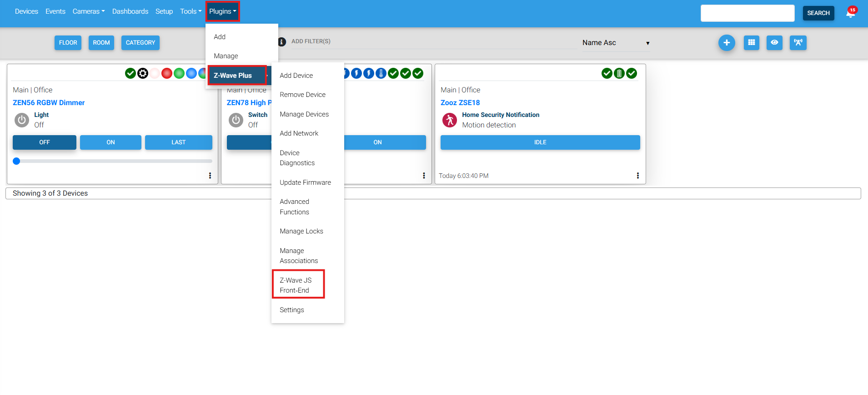This screenshot has height=395, width=868.
Task: Open the CATEGORY filter
Action: click(x=140, y=43)
